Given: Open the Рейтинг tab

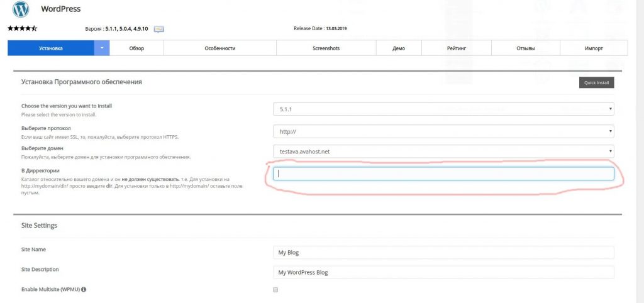Looking at the screenshot, I should pos(457,48).
